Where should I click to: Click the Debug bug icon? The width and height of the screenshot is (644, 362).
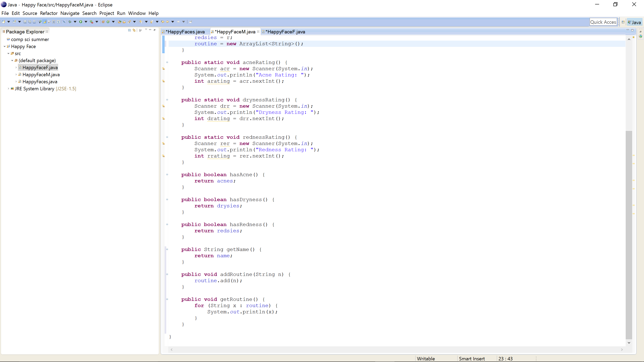(x=70, y=22)
